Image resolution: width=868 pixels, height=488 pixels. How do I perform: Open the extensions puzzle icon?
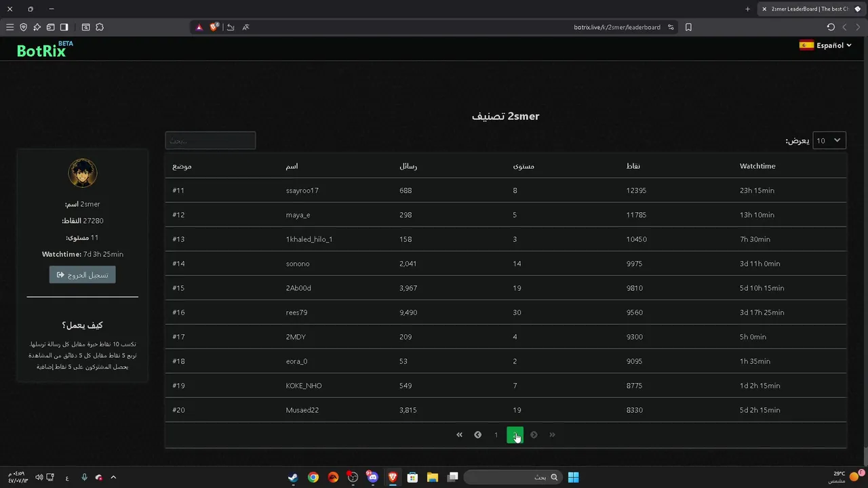pos(100,27)
